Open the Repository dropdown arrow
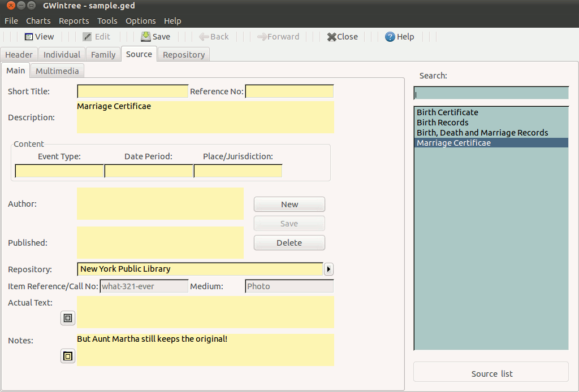The height and width of the screenshot is (392, 579). pyautogui.click(x=329, y=269)
